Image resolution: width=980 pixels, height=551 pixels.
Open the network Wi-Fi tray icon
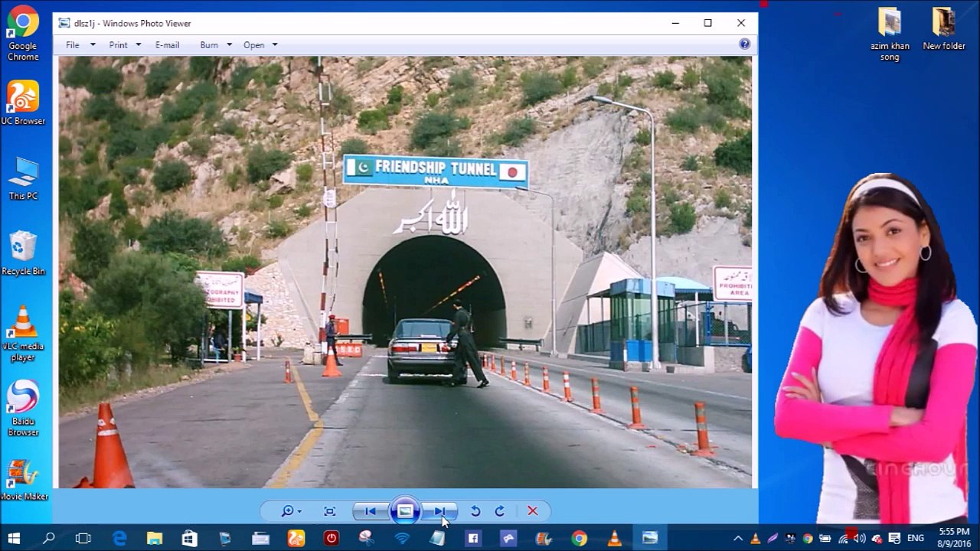pyautogui.click(x=843, y=538)
